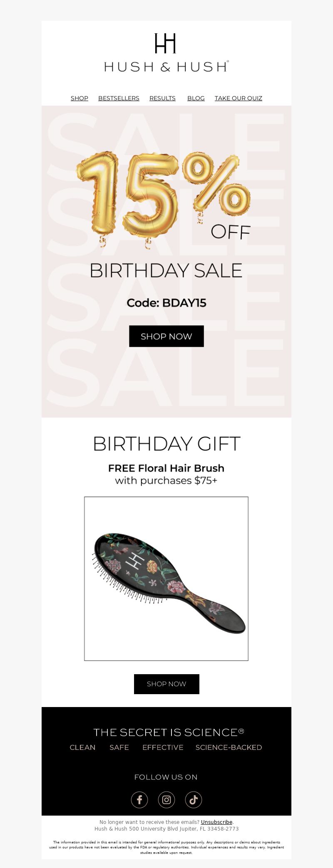The width and height of the screenshot is (333, 868).
Task: Click the BIRTHDAY GIFT heading
Action: [166, 444]
